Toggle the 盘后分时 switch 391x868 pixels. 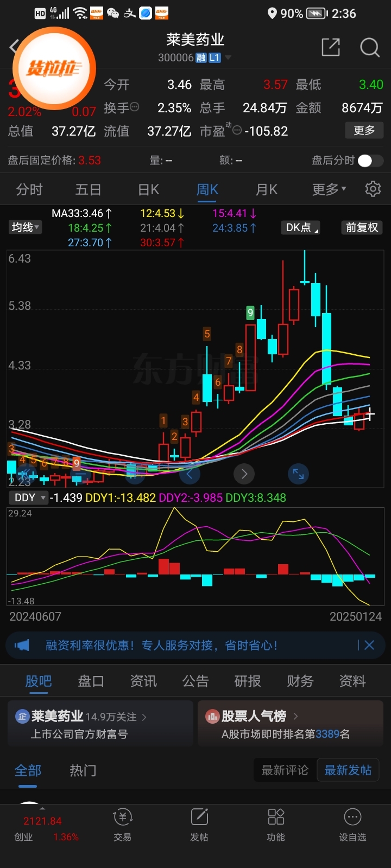point(371,161)
